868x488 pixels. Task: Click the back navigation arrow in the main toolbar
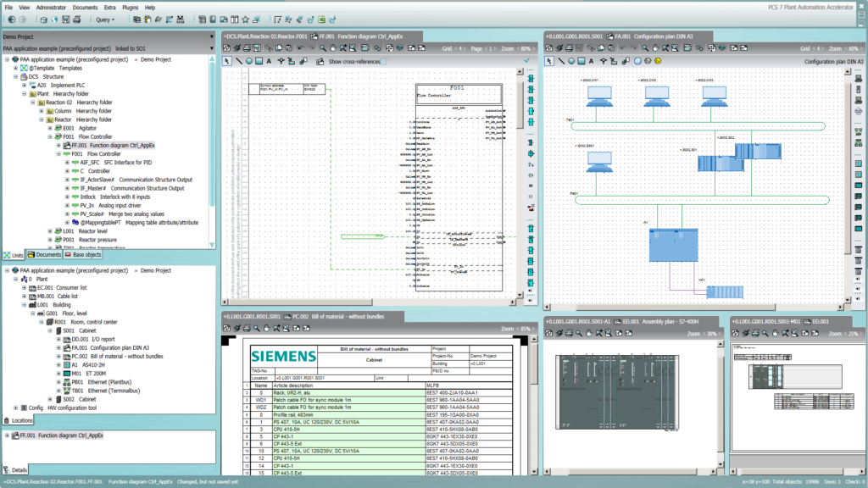pos(10,20)
